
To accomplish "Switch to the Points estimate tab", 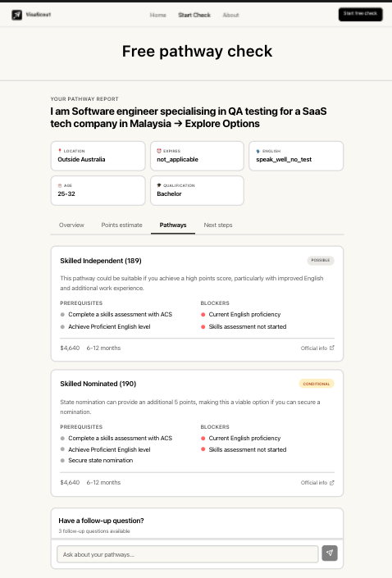I will point(121,225).
